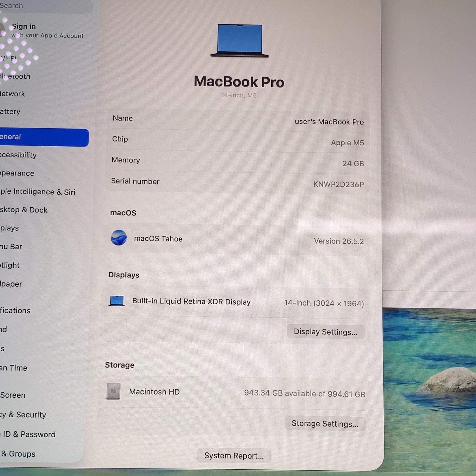The image size is (476, 476).
Task: Select the highlighted General sidebar item
Action: [44, 137]
